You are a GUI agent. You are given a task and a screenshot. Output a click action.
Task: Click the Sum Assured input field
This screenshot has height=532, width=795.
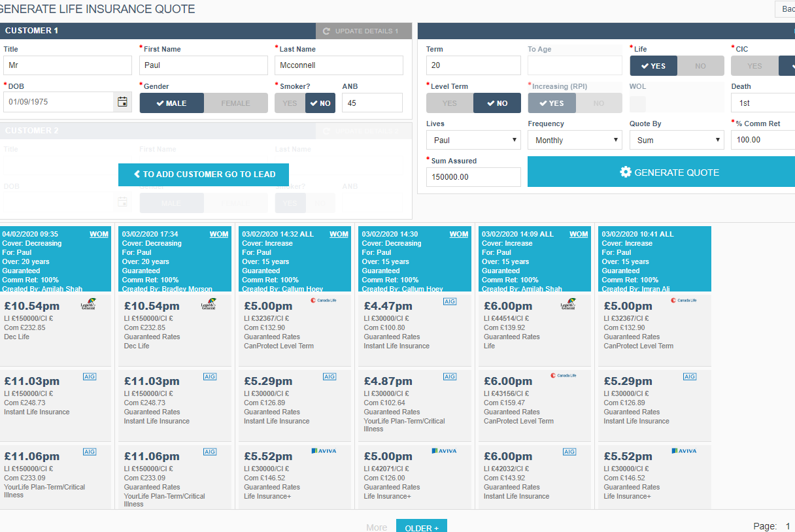pos(473,177)
